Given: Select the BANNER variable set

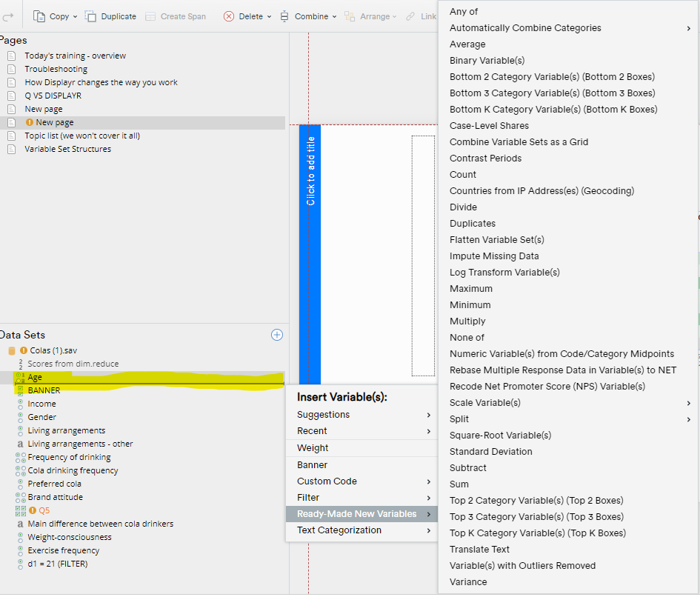Looking at the screenshot, I should [44, 390].
